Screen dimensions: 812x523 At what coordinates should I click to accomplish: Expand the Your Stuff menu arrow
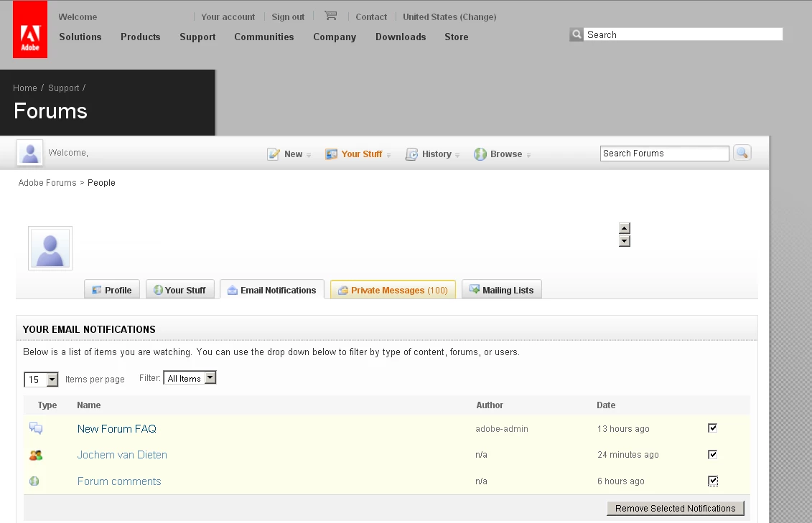pyautogui.click(x=388, y=155)
